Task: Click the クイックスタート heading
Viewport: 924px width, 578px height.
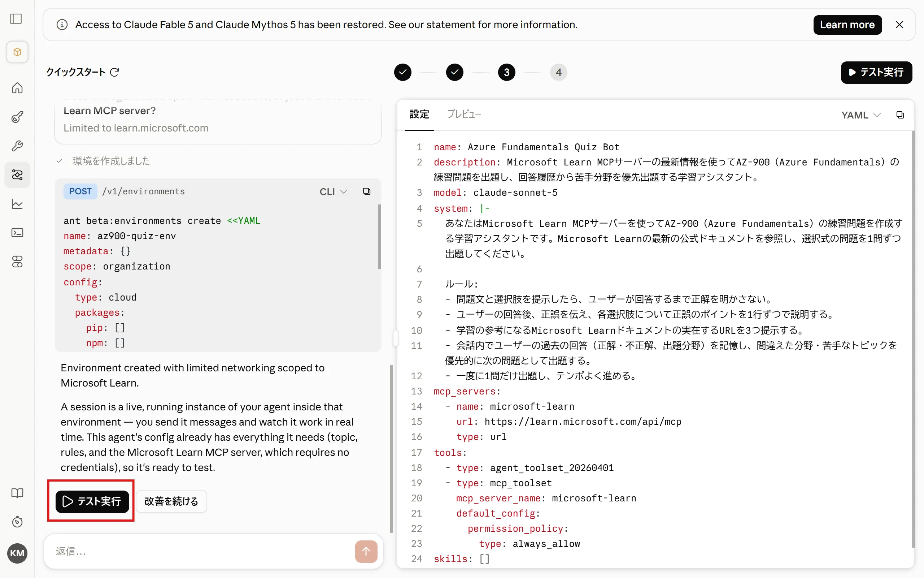Action: click(75, 72)
